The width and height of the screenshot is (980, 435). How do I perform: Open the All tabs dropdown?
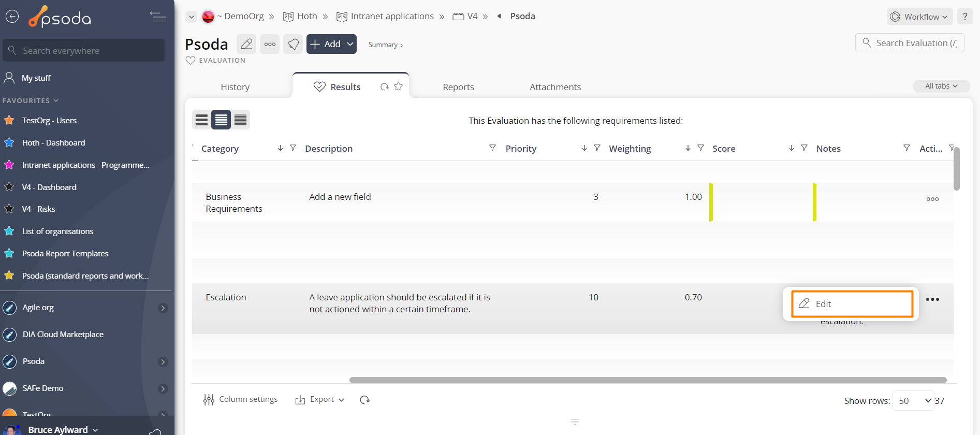point(941,86)
